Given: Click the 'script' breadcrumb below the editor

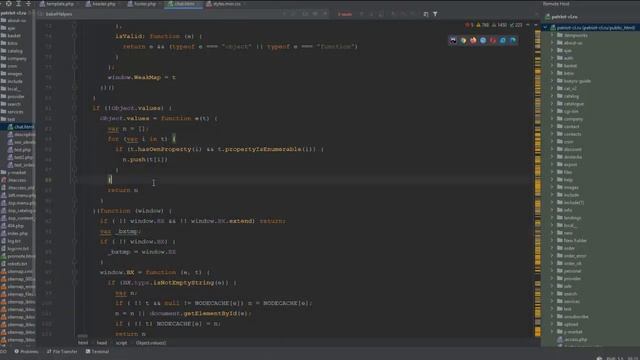Looking at the screenshot, I should tap(121, 343).
